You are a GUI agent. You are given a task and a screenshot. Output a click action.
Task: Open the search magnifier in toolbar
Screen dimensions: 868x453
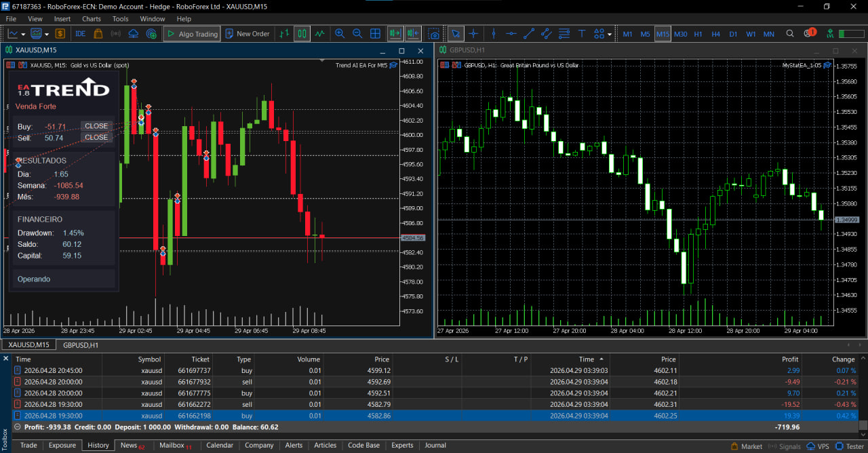[790, 34]
